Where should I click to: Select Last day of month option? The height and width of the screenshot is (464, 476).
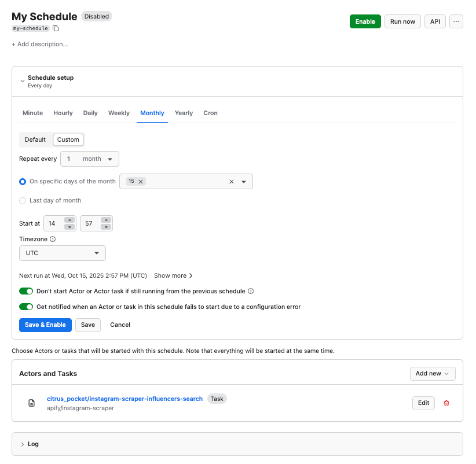[23, 201]
